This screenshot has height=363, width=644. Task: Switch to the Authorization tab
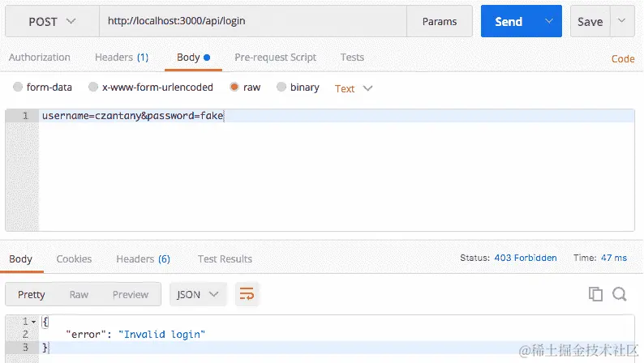click(x=40, y=57)
